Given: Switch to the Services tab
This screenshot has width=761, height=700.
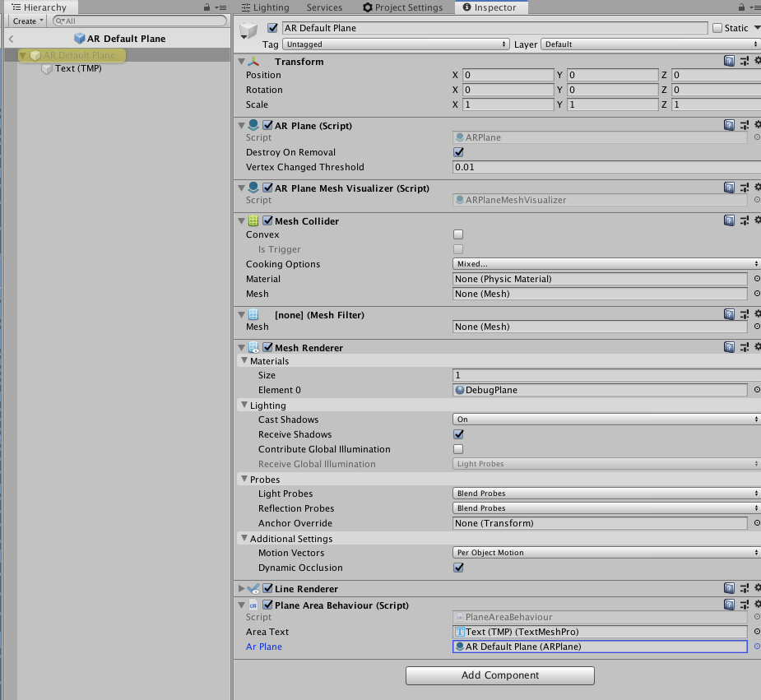Looking at the screenshot, I should coord(324,7).
